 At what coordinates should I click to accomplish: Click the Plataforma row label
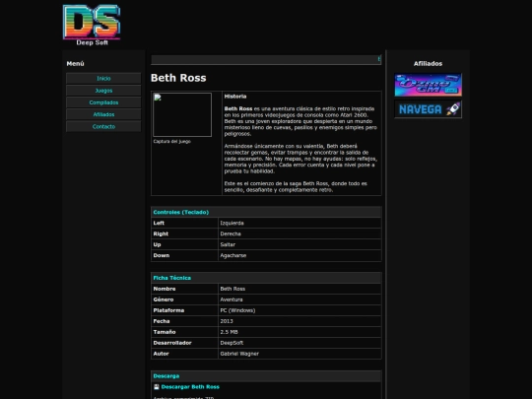168,310
